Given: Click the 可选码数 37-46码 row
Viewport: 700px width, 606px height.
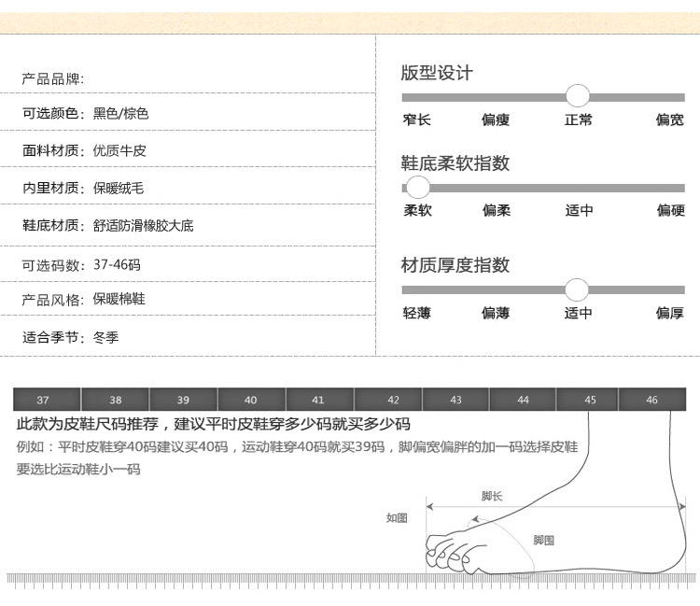Looking at the screenshot, I should [x=82, y=265].
